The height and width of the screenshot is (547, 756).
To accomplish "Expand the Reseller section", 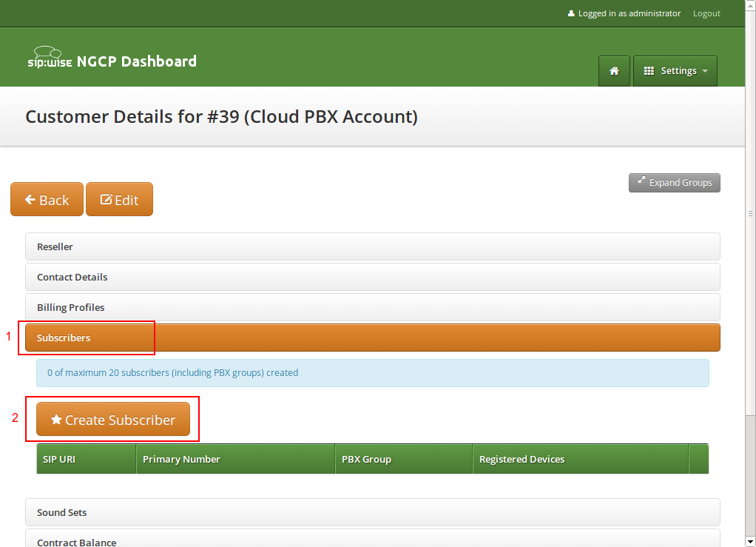I will [372, 246].
